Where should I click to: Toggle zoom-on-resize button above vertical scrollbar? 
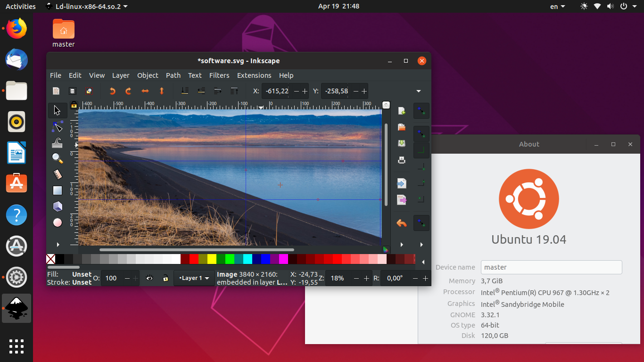[x=386, y=105]
